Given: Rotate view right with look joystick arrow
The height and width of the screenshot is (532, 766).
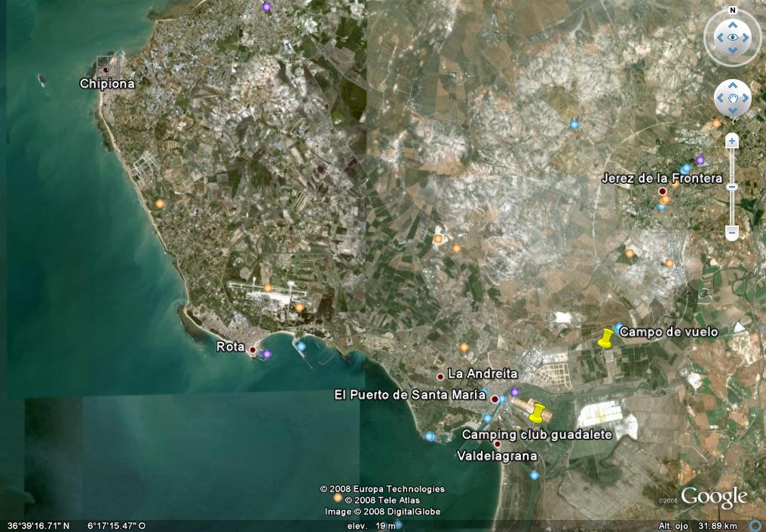Looking at the screenshot, I should (745, 38).
